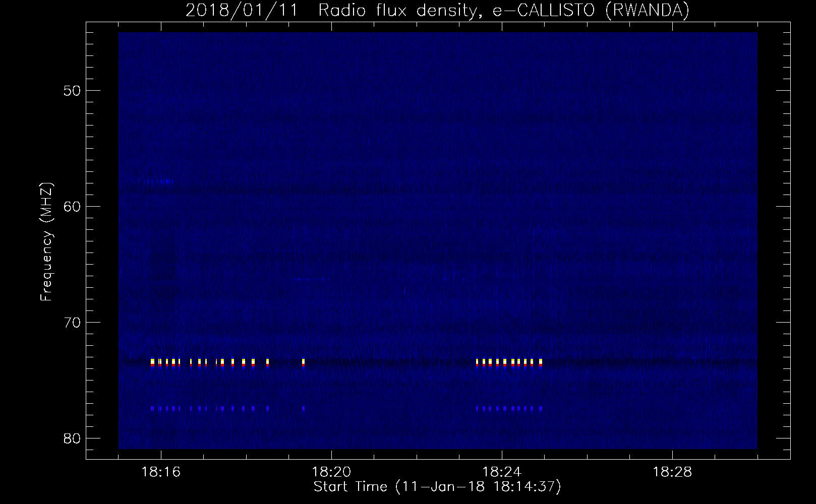Click the 'Frequency (MHZ)' axis label
This screenshot has height=504, width=816.
tap(47, 242)
